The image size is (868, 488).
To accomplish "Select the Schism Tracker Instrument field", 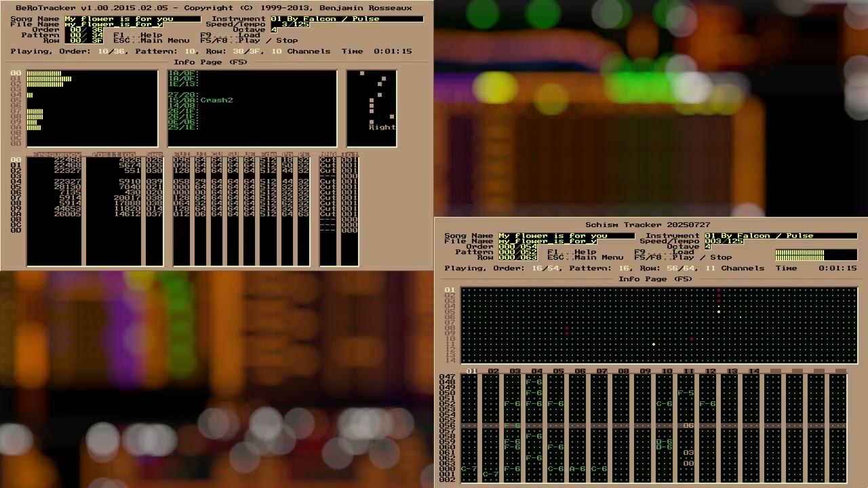I will [x=781, y=236].
